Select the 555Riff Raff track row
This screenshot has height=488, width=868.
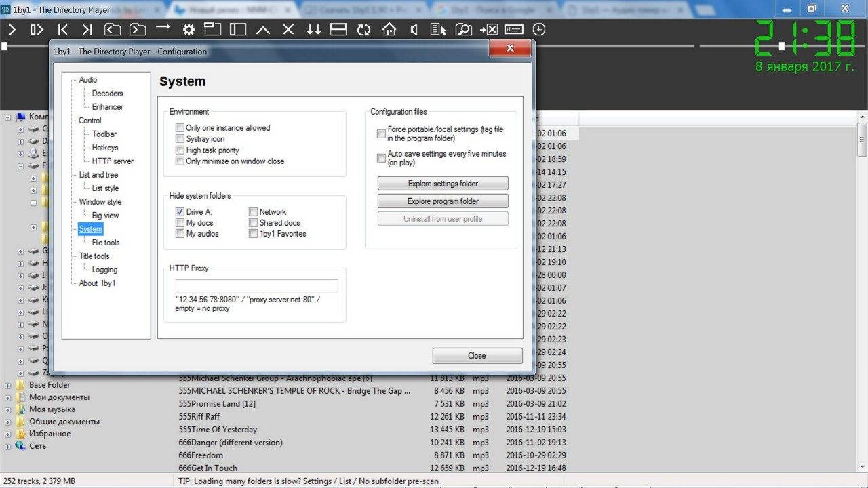[372, 417]
